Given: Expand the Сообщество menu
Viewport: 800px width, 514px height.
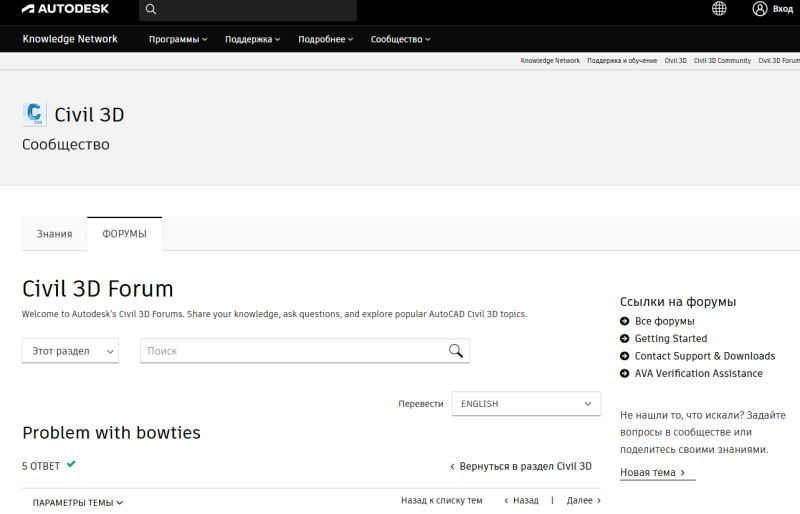Looking at the screenshot, I should tap(401, 39).
